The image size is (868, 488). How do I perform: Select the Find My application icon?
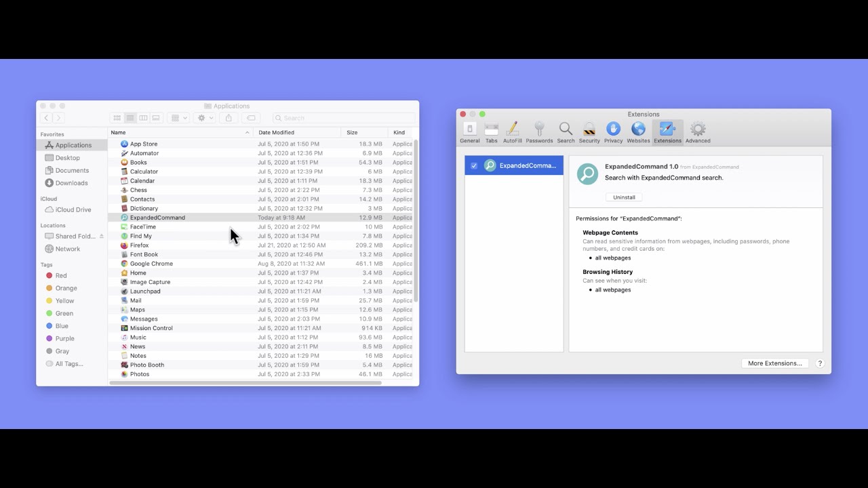[x=124, y=236]
